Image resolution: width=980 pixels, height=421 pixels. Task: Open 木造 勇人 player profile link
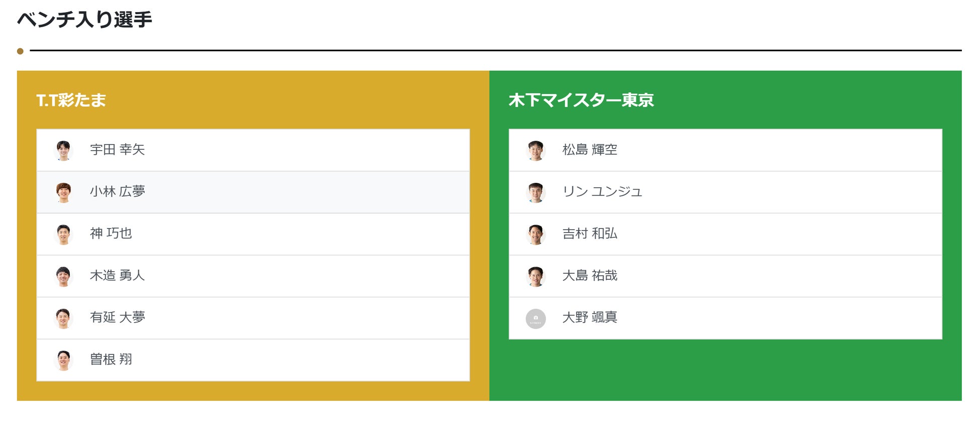(x=117, y=275)
